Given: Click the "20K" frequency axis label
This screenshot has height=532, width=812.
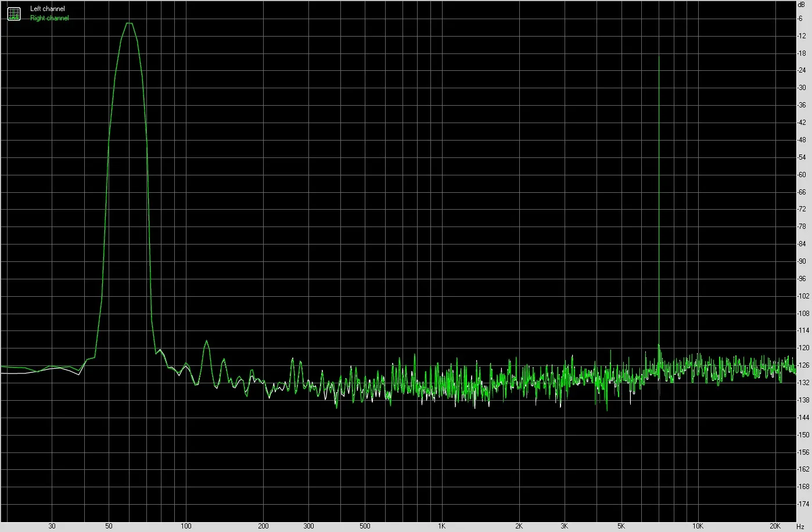Looking at the screenshot, I should tap(775, 526).
